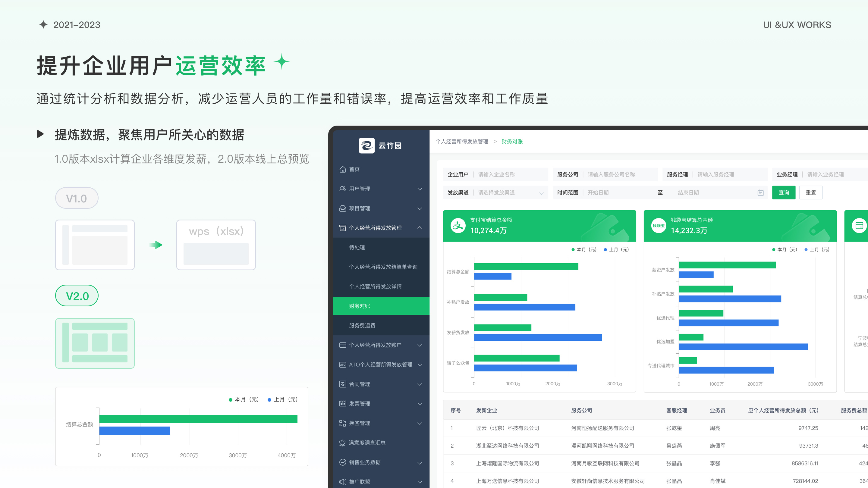868x488 pixels.
Task: Click the green 查询 button
Action: pyautogui.click(x=783, y=193)
